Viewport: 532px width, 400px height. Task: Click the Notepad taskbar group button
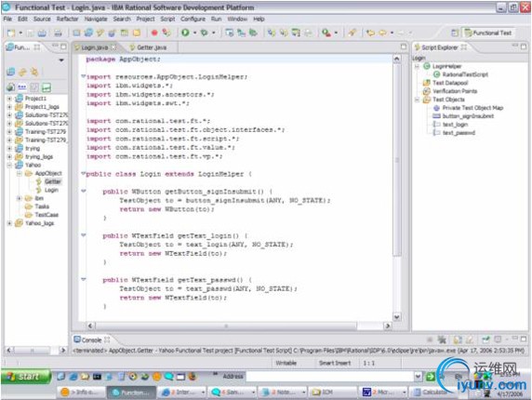tap(284, 393)
